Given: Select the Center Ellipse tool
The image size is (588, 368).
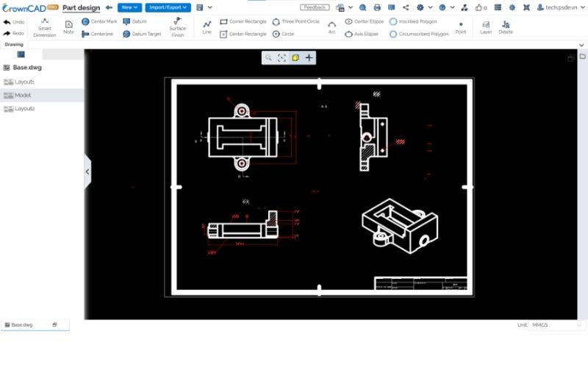Looking at the screenshot, I should [x=365, y=22].
